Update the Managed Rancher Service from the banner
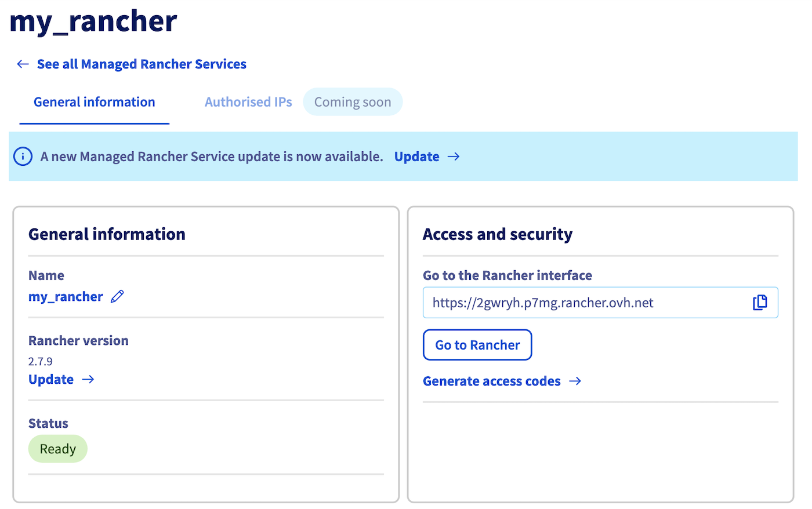812x509 pixels. (x=416, y=156)
